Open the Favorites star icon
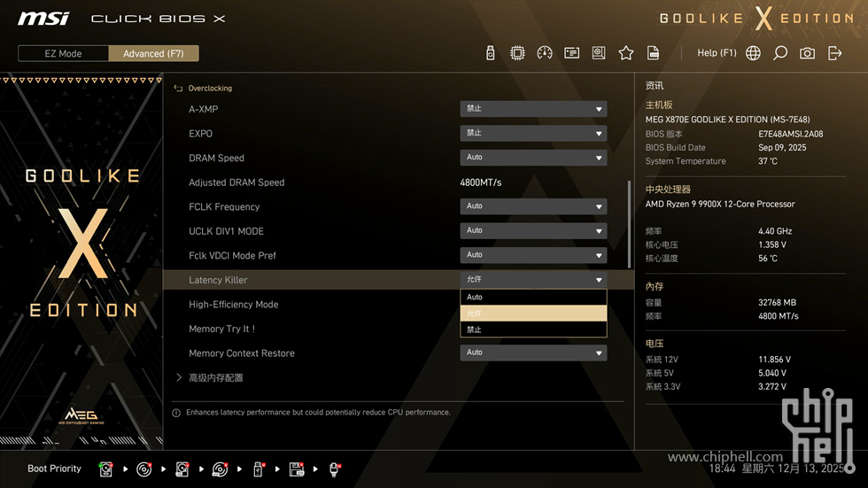This screenshot has width=868, height=488. click(626, 53)
